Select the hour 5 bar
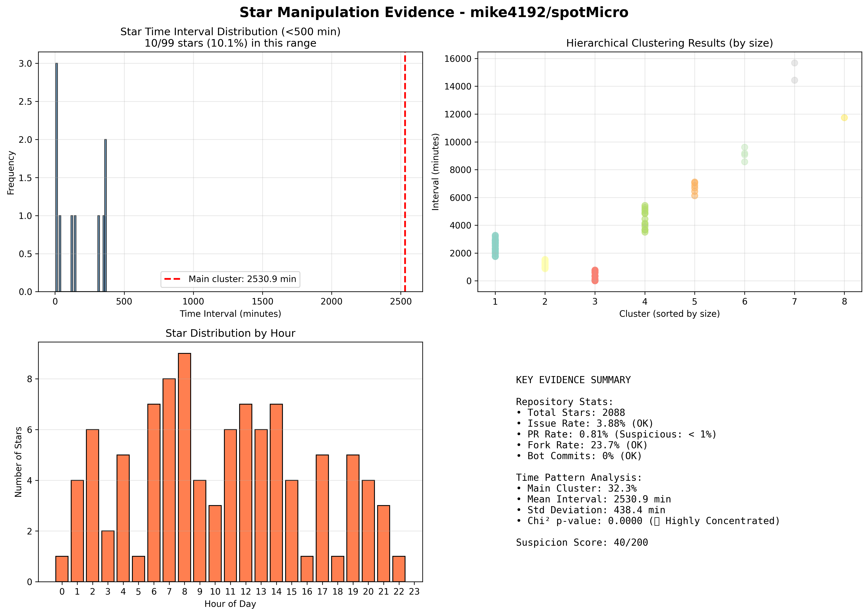Screen dimensions: 868x615 (x=139, y=569)
